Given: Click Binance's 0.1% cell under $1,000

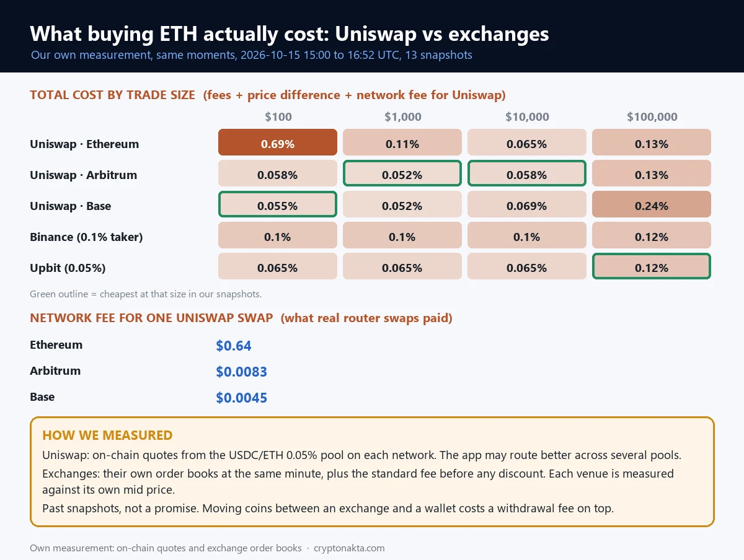Looking at the screenshot, I should pyautogui.click(x=402, y=235).
